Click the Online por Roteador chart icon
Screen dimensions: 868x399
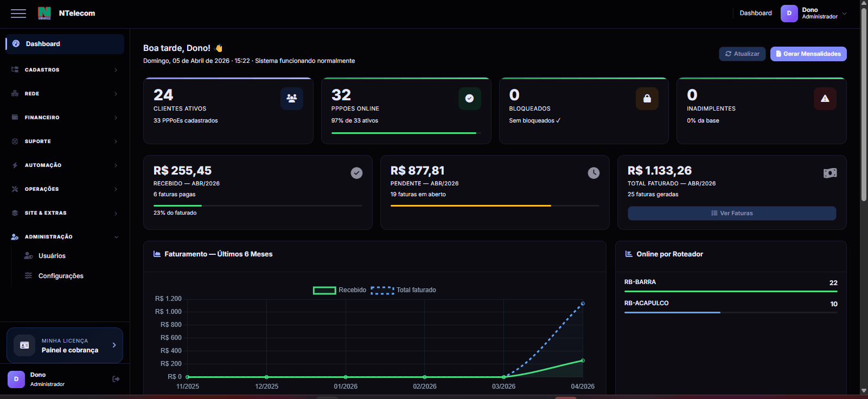click(629, 254)
